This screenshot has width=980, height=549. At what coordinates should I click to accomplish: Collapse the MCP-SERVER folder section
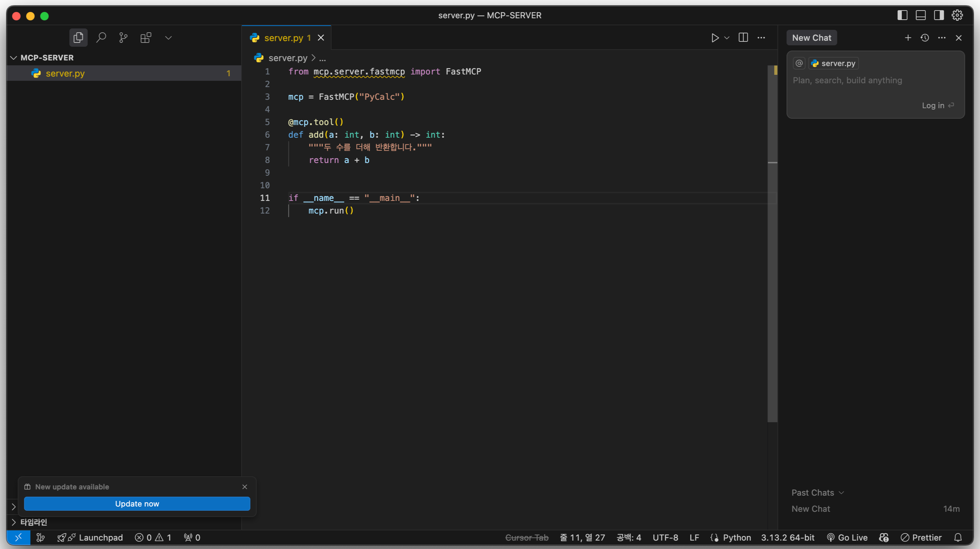14,58
